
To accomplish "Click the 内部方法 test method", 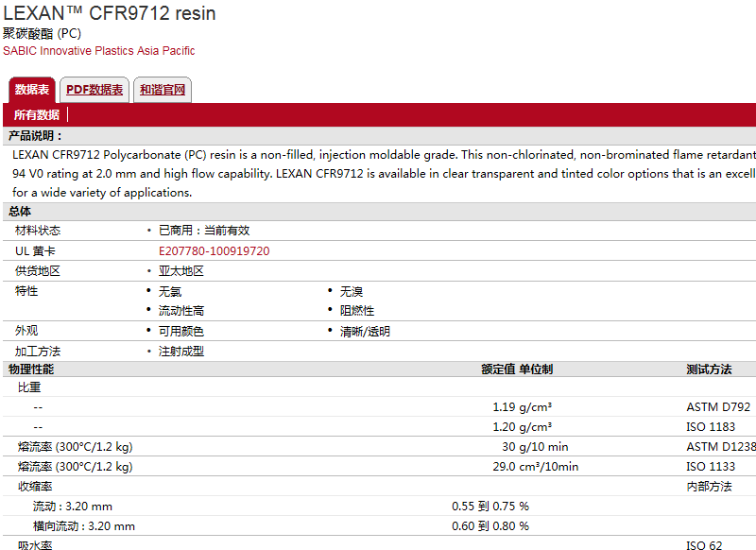I will (x=710, y=487).
